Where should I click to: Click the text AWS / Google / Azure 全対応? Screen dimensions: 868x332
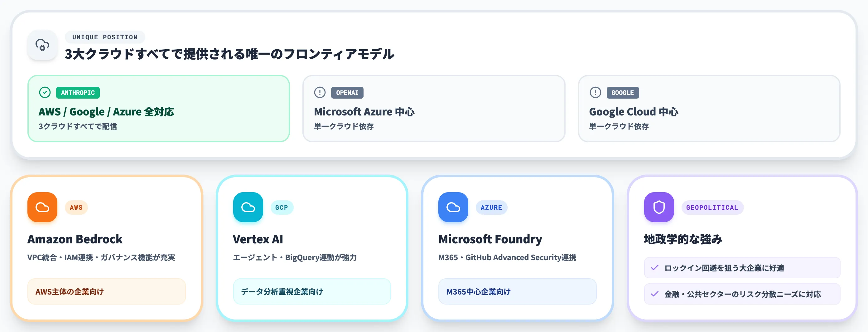point(106,112)
